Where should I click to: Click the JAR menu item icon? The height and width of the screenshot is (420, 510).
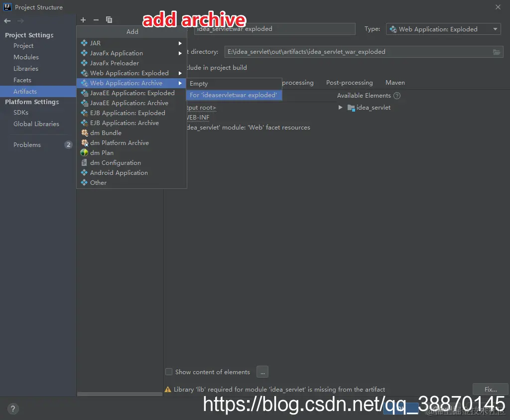[84, 43]
